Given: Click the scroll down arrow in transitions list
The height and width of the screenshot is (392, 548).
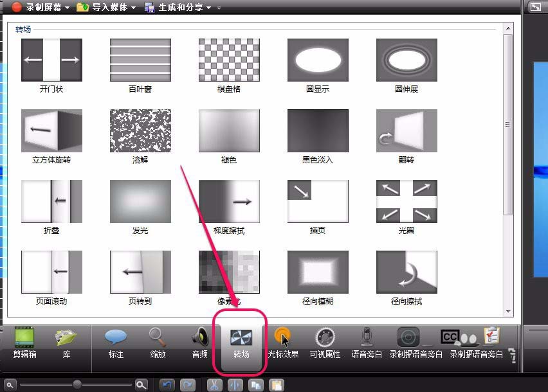Looking at the screenshot, I should pos(508,312).
